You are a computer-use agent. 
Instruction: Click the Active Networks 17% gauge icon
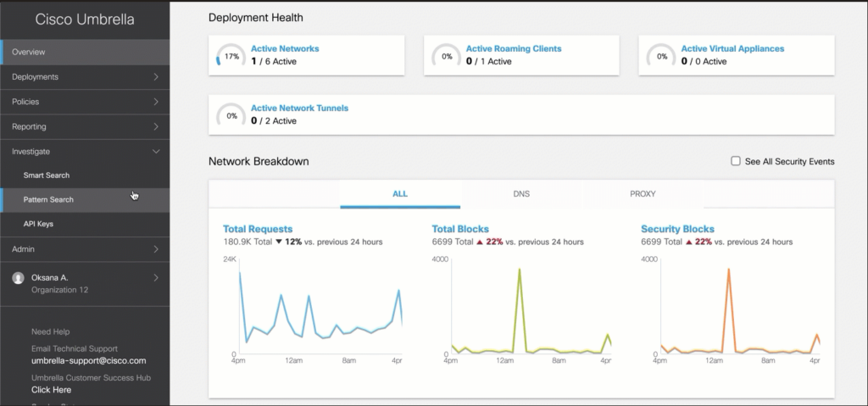pyautogui.click(x=231, y=56)
